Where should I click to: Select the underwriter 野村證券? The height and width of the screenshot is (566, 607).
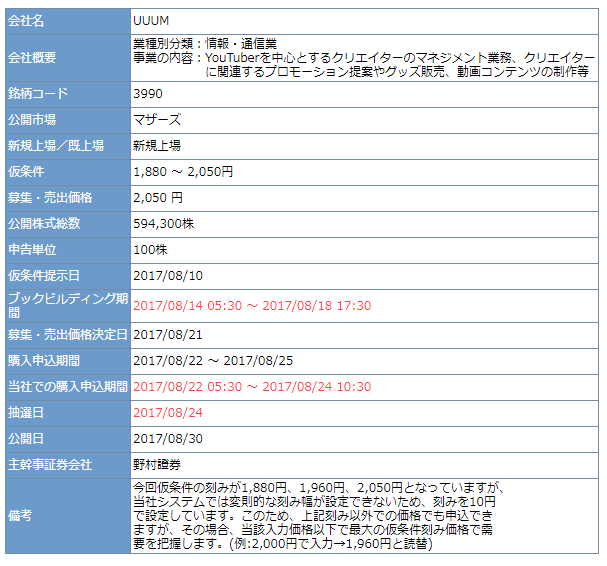(157, 465)
